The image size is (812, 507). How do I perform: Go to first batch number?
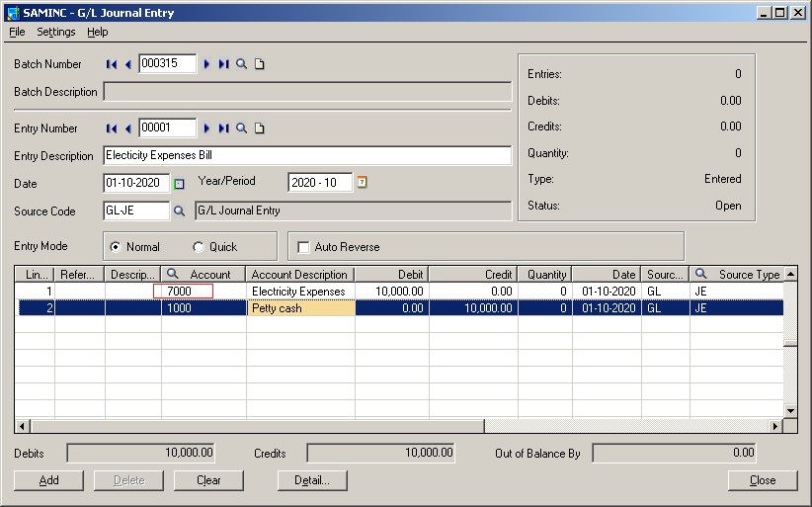(112, 64)
